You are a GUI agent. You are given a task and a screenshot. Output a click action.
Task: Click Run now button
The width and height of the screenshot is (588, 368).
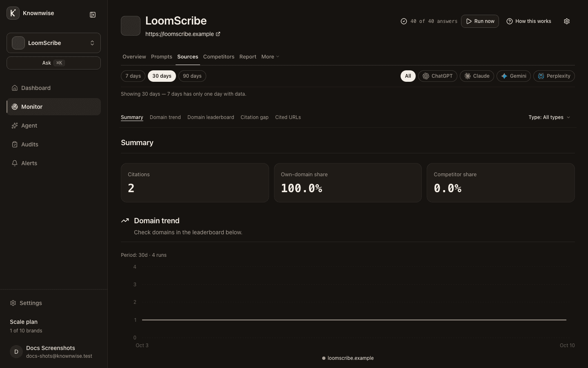tap(480, 21)
